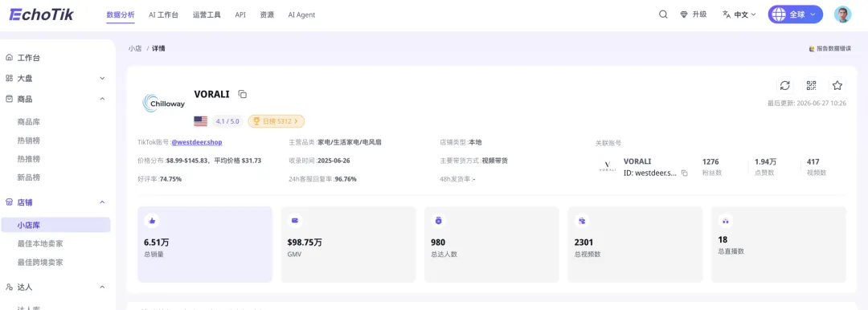The image size is (868, 310).
Task: Show the shop QR code
Action: tap(811, 85)
